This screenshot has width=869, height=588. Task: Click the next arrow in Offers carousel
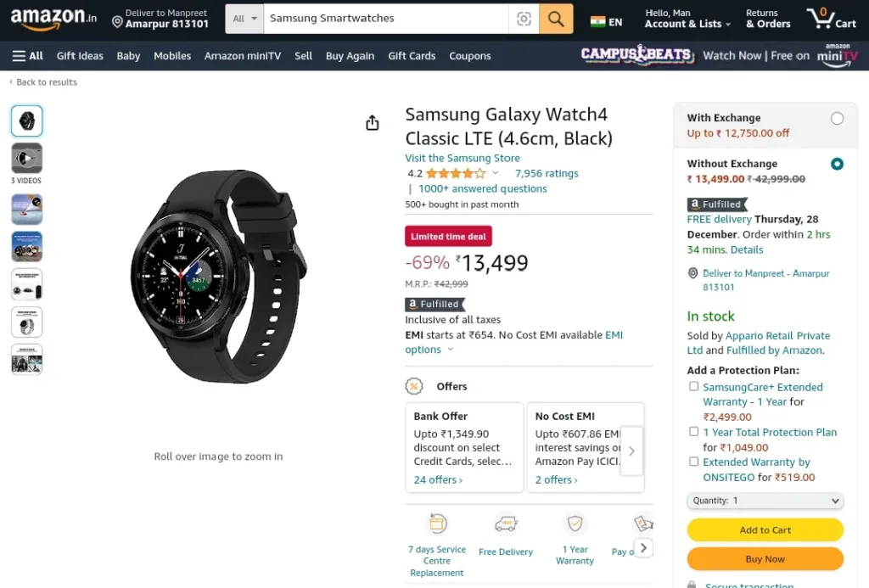coord(631,451)
